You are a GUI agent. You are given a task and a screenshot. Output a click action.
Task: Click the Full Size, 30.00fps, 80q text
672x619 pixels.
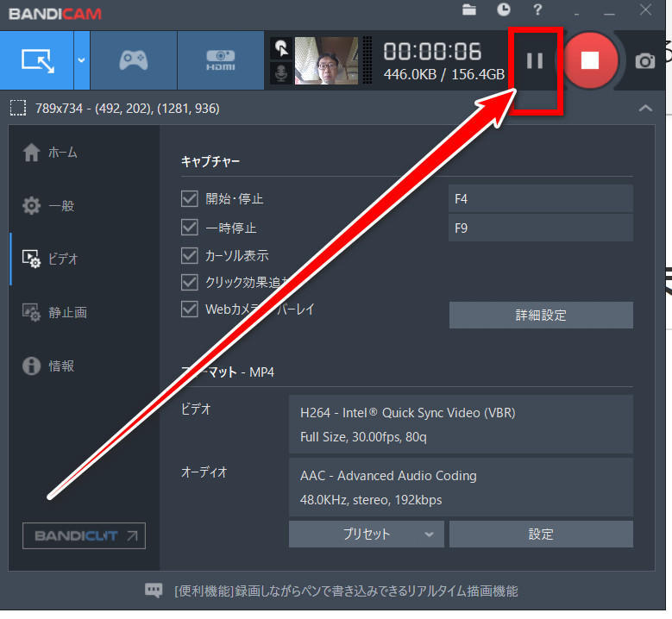click(x=363, y=437)
